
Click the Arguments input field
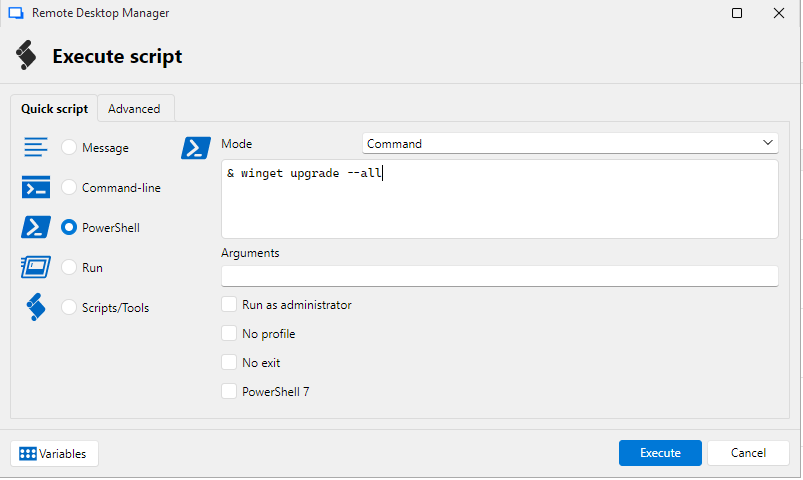coord(500,276)
